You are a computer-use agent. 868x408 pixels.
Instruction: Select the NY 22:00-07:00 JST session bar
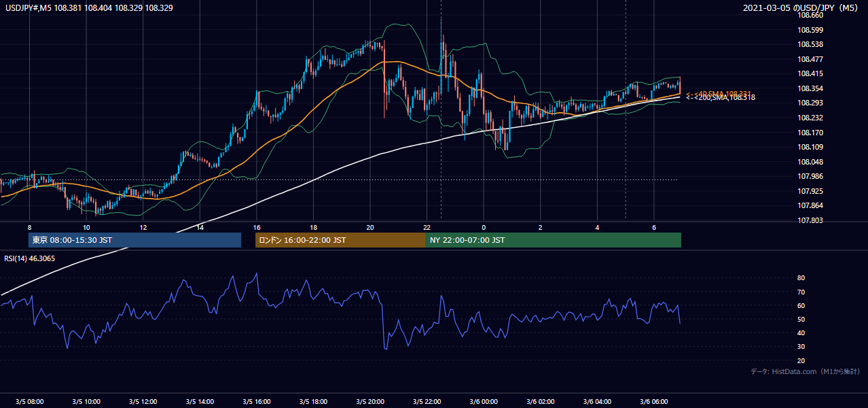point(554,240)
